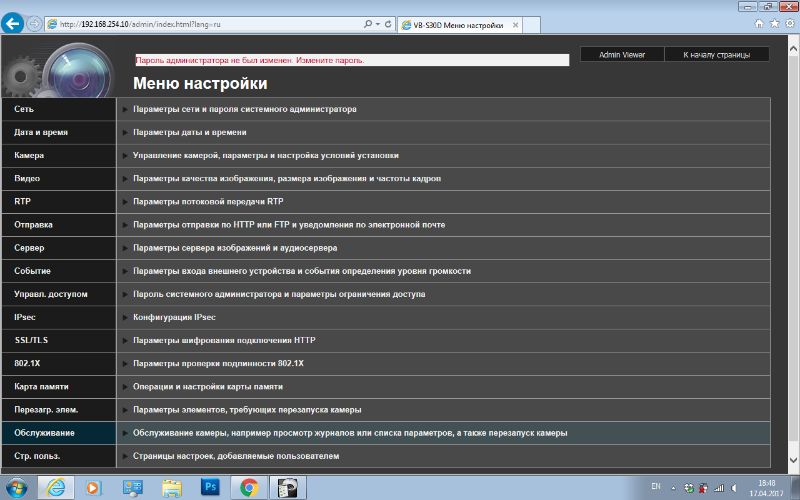Show hidden tray icons arrow

click(673, 488)
